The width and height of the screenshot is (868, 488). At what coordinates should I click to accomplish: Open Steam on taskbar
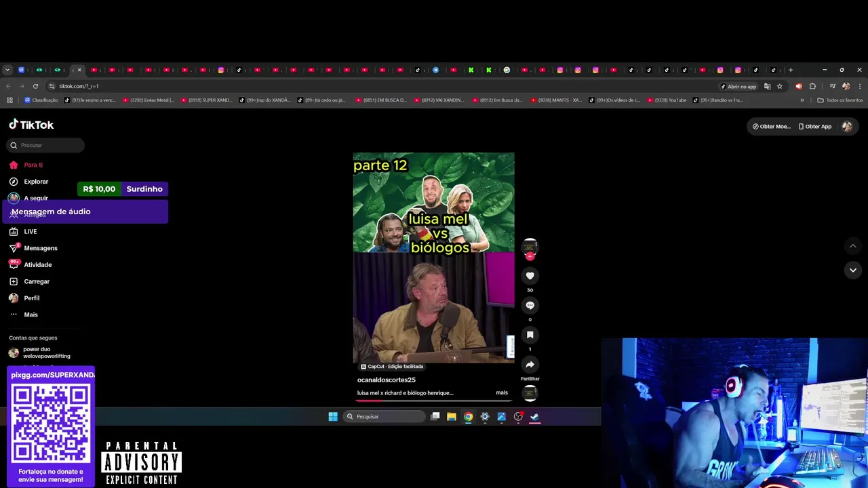[535, 416]
